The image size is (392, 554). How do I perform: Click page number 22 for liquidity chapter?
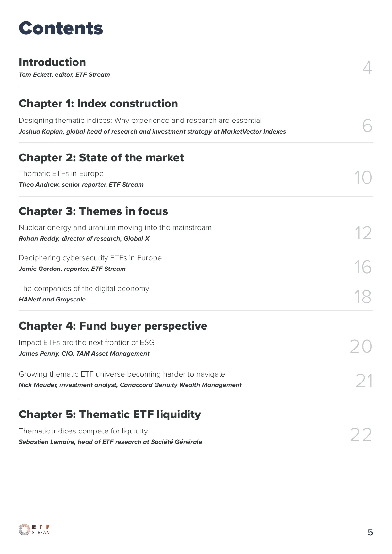[361, 435]
